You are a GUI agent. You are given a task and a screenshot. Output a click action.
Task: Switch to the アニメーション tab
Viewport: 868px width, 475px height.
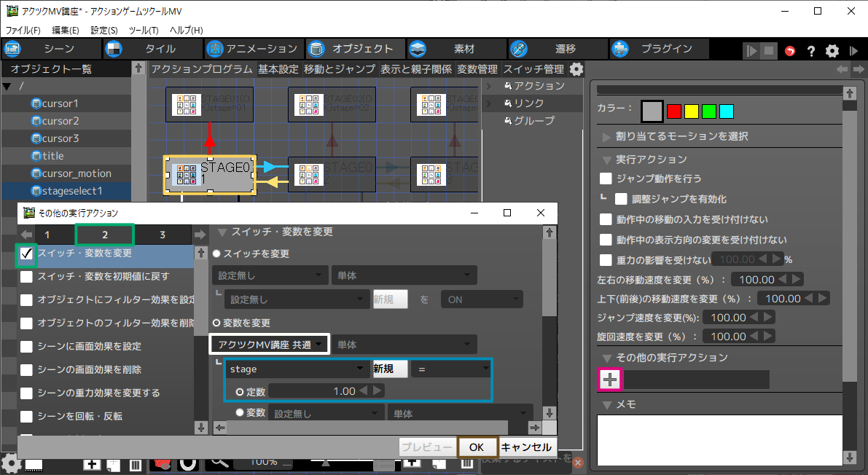[x=252, y=49]
